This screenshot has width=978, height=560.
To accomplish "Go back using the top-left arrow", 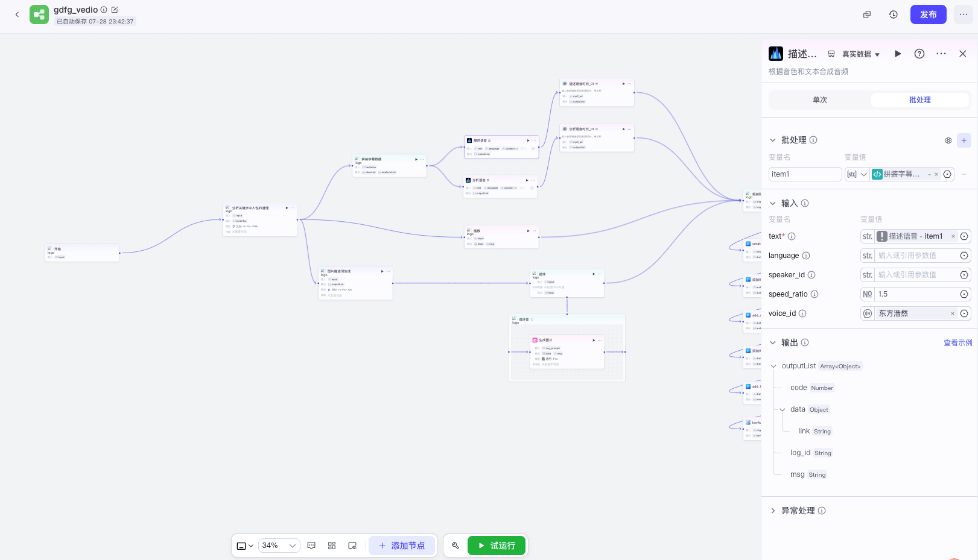I will (17, 14).
